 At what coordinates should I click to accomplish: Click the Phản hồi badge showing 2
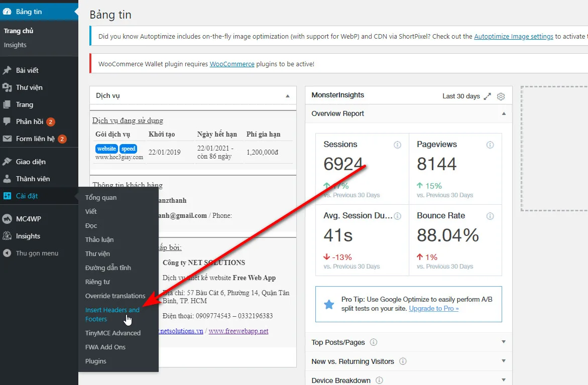51,122
